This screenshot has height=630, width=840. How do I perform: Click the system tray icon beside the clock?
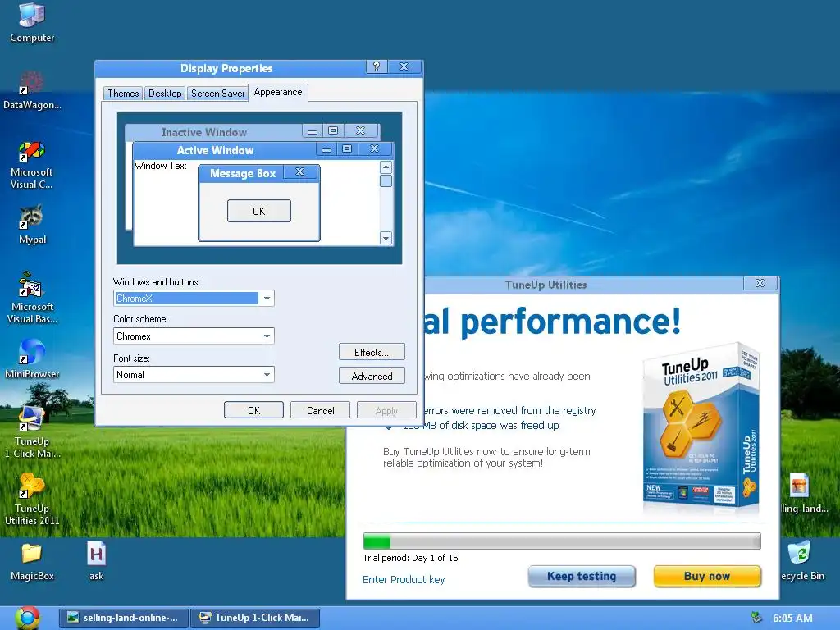coord(756,618)
